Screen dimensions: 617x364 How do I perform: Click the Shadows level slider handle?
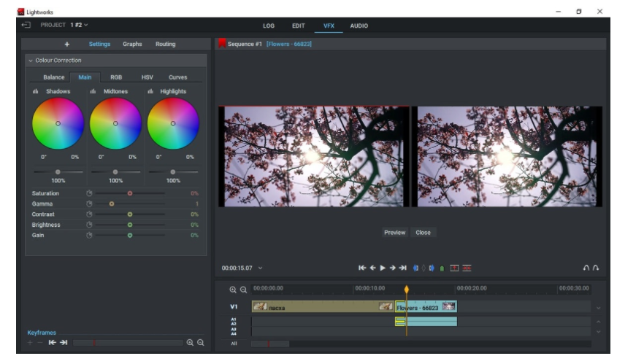coord(58,171)
